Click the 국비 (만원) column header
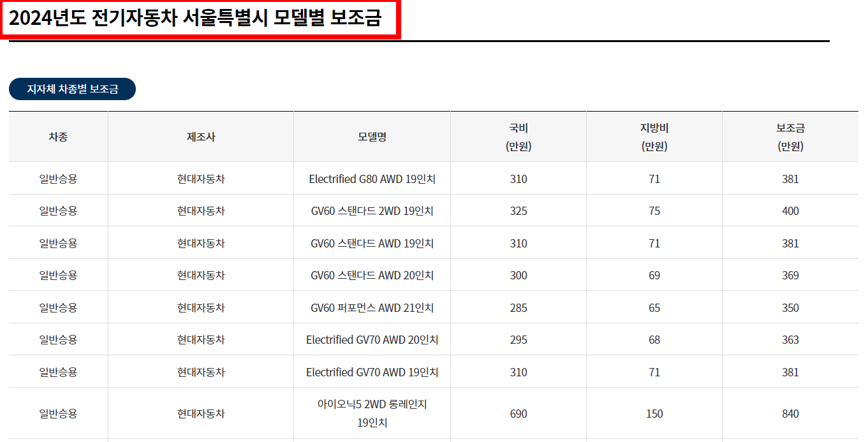The height and width of the screenshot is (442, 868). [x=519, y=137]
